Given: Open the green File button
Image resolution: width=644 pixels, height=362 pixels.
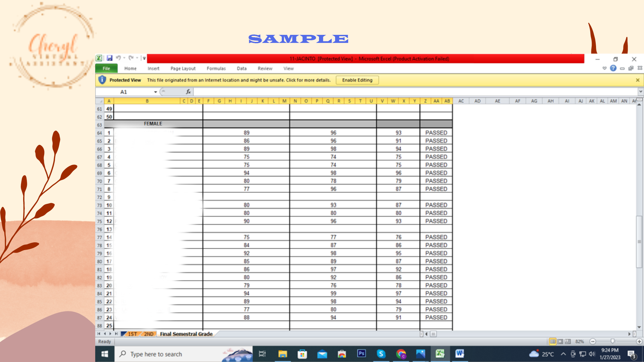Looking at the screenshot, I should (x=106, y=68).
